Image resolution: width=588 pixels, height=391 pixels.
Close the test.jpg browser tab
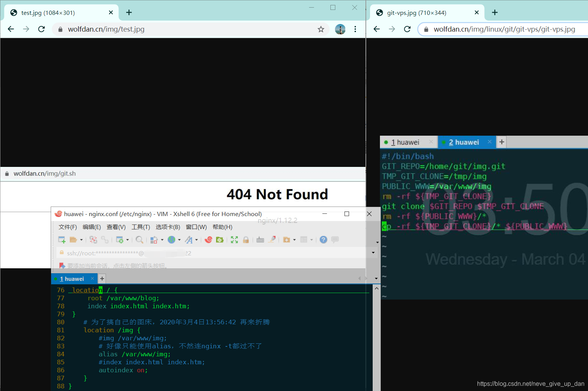(x=111, y=13)
